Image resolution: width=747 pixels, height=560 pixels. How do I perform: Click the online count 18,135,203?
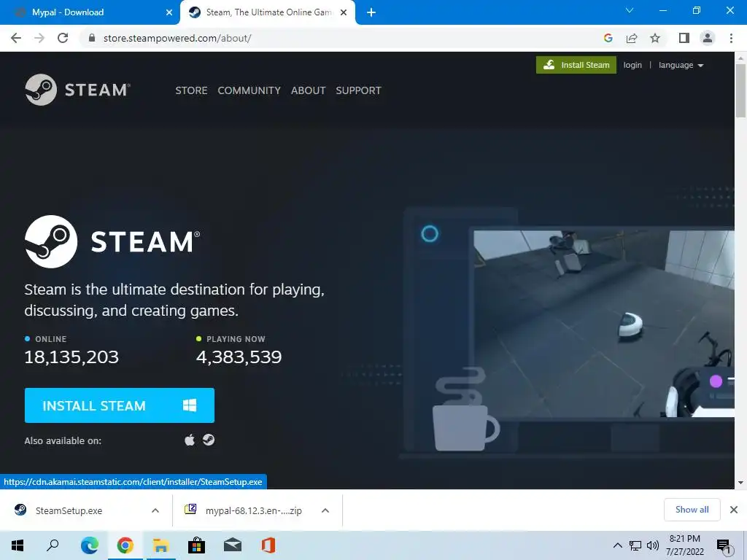tap(71, 357)
